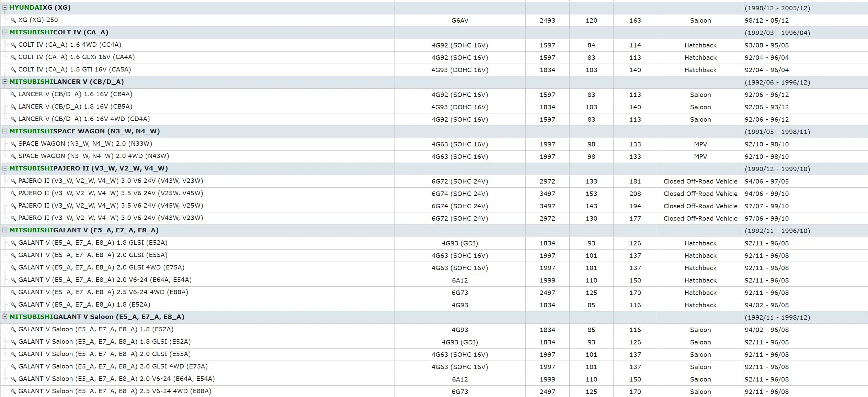Image resolution: width=868 pixels, height=397 pixels.
Task: Open GALANT V Saloon 2.0 V6-24 (E64A, E54A)
Action: (116, 379)
